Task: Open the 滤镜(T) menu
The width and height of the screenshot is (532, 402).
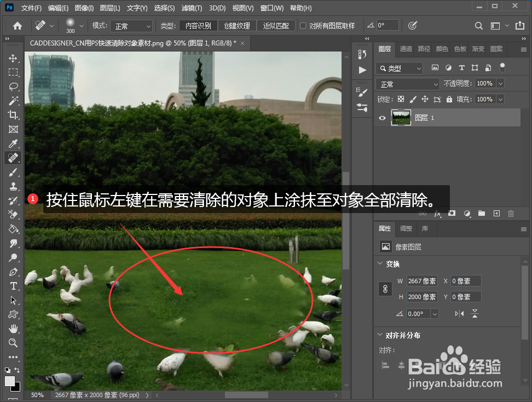Action: click(x=192, y=8)
